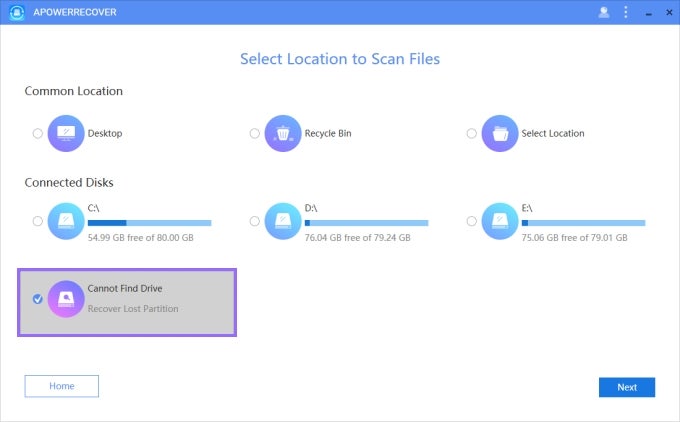Click the Recover Lost Partition text
The height and width of the screenshot is (422, 680).
click(x=133, y=308)
